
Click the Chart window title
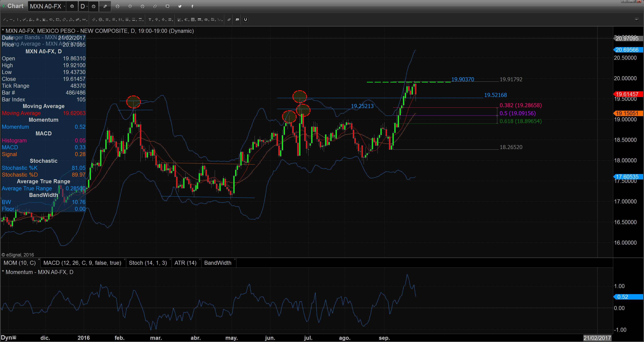tap(15, 6)
